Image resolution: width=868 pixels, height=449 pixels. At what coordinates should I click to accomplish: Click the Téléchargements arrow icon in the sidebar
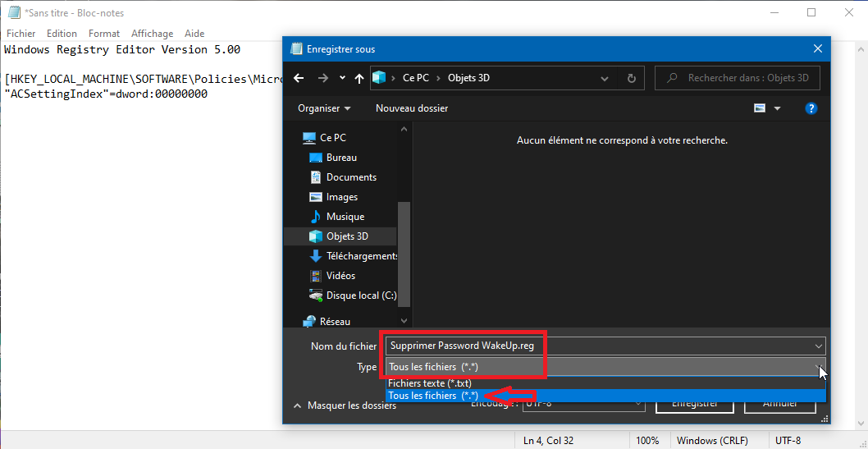[316, 256]
